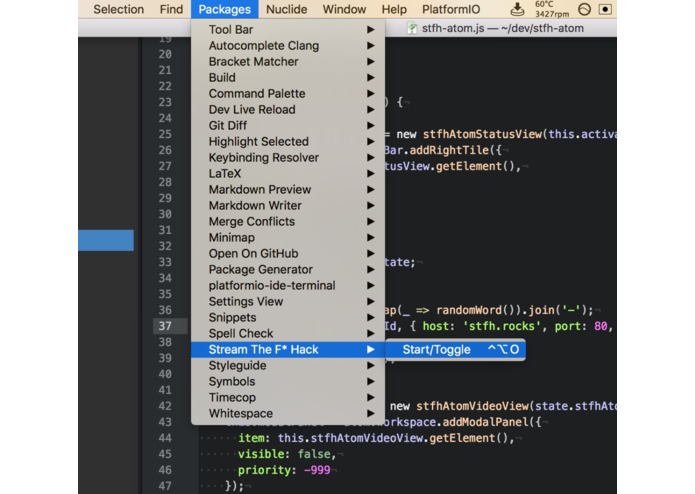The width and height of the screenshot is (695, 494).
Task: Expand the Keybinding Resolver submenu
Action: pos(288,157)
